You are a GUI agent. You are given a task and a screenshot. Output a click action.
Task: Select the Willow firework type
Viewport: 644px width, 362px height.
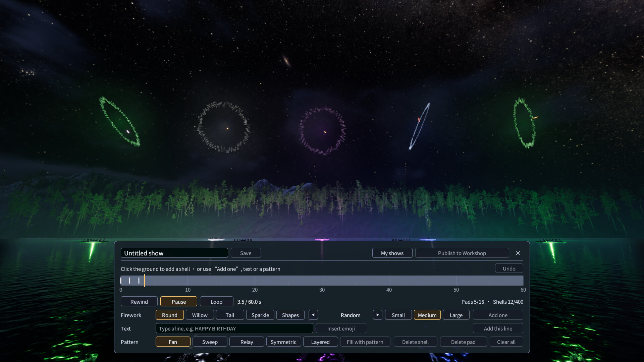click(x=200, y=315)
